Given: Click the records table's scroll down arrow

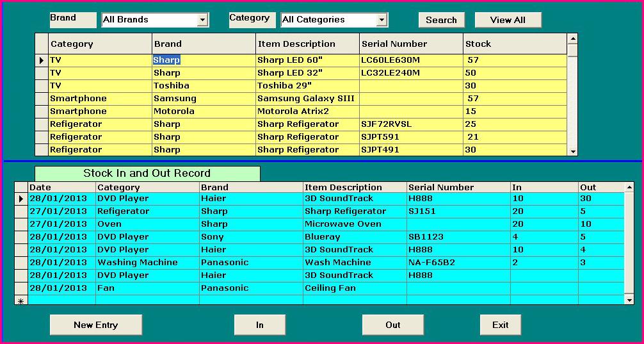Looking at the screenshot, I should pos(629,300).
